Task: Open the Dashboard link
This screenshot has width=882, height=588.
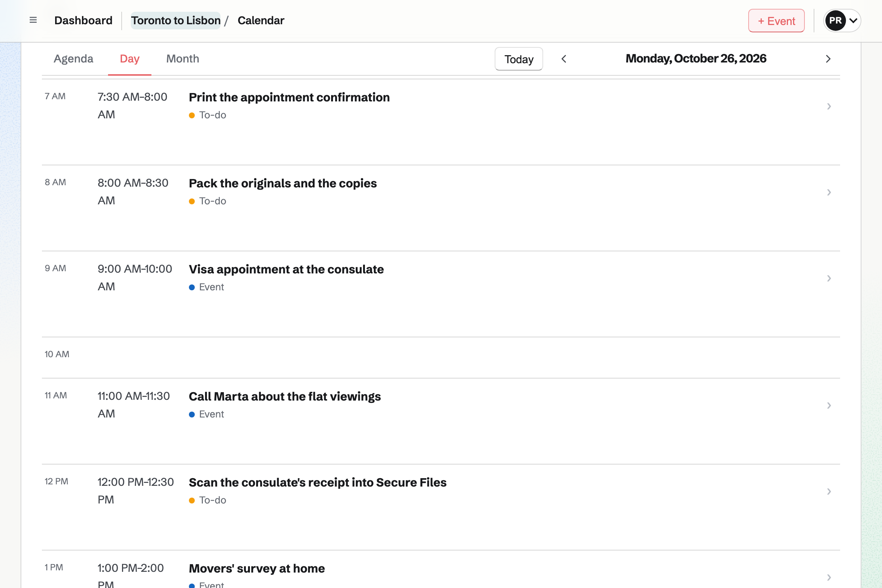Action: tap(83, 20)
